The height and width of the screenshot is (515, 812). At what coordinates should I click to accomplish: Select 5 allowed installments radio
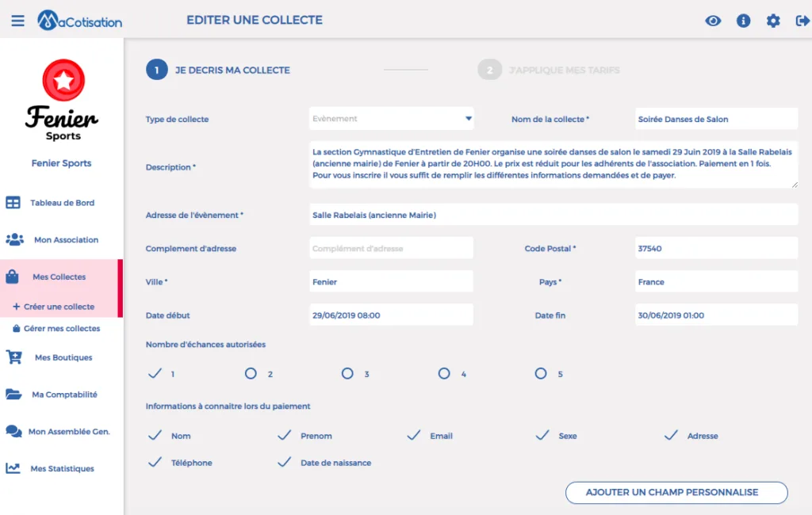(541, 373)
